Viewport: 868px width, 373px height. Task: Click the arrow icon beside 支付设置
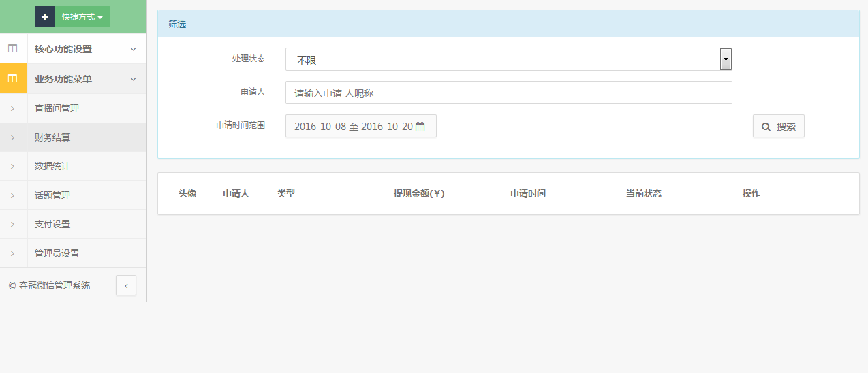[12, 224]
